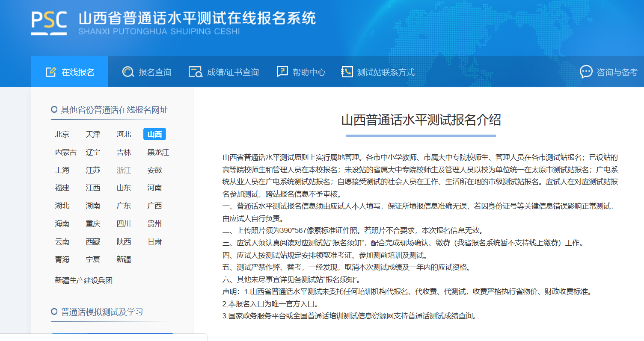Click the 普通话模拟测试及学习 section heading
The width and height of the screenshot is (644, 341).
102,312
